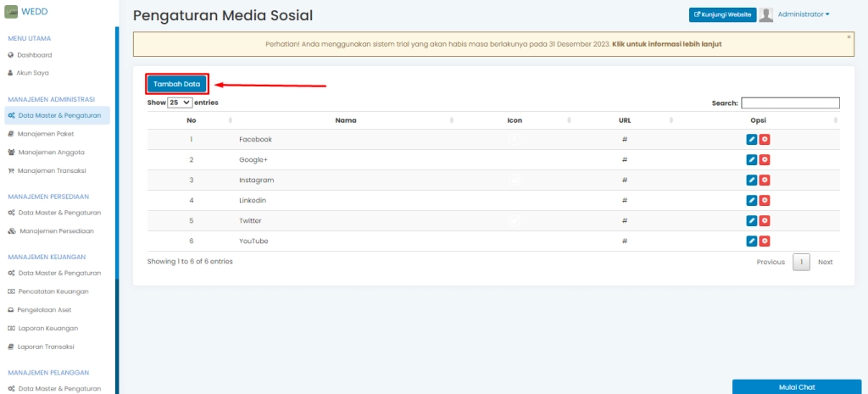The width and height of the screenshot is (868, 394).
Task: Open the Mulai Chat panel
Action: 797,387
